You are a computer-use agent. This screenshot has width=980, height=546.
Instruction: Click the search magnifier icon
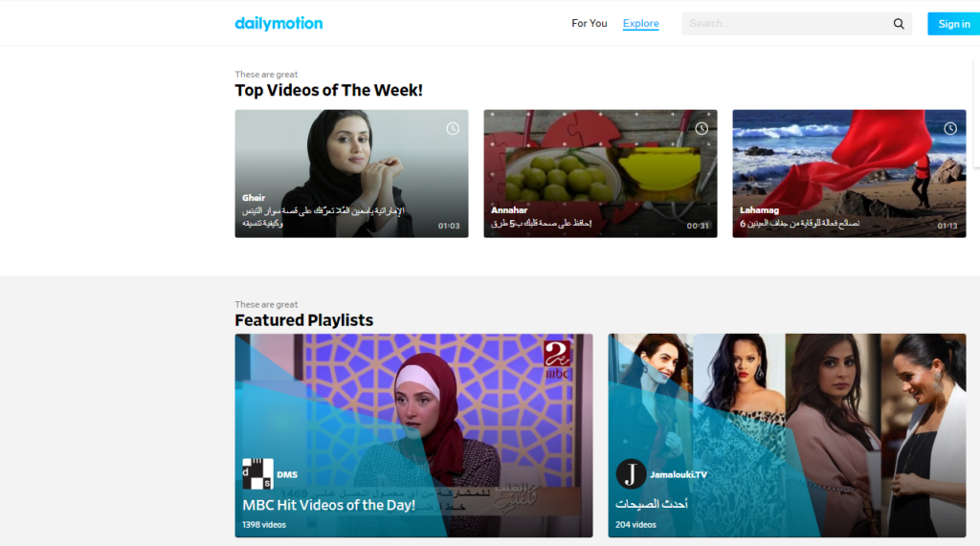(x=899, y=24)
